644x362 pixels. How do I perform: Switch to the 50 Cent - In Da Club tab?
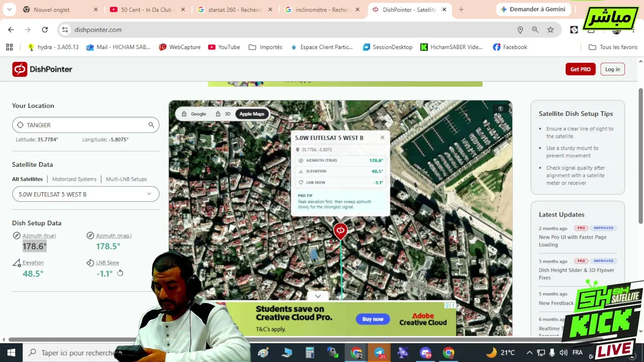click(148, 10)
